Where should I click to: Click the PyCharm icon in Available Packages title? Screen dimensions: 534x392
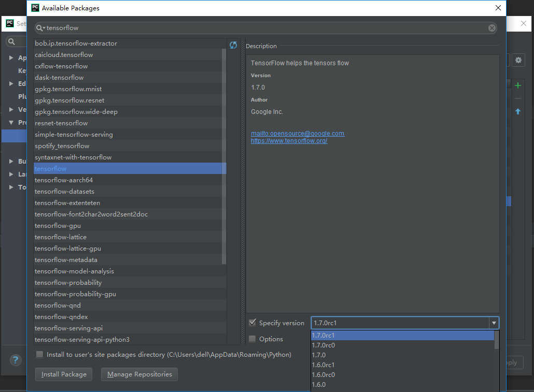[x=35, y=8]
